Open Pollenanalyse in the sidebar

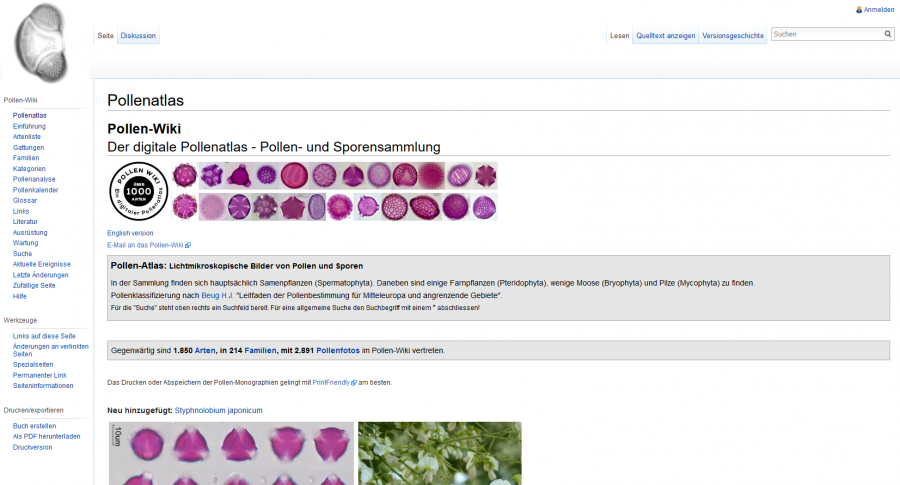[34, 179]
